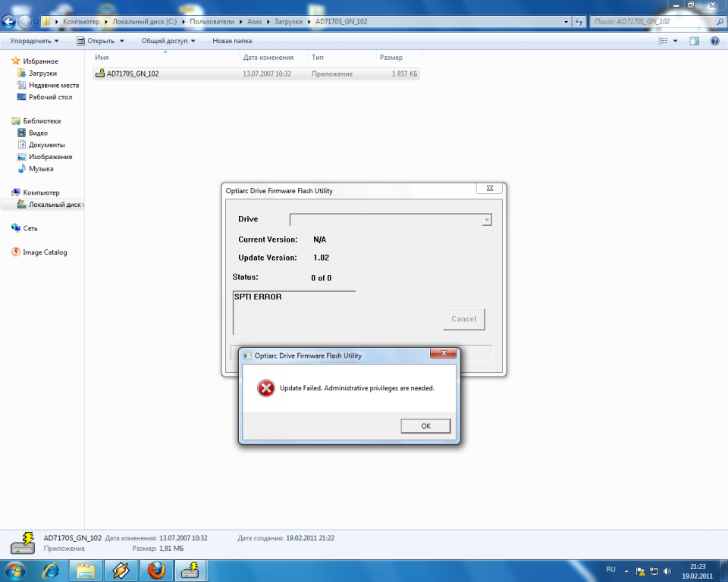Switch to the Optiarc flash utility taskbar button

pos(191,571)
